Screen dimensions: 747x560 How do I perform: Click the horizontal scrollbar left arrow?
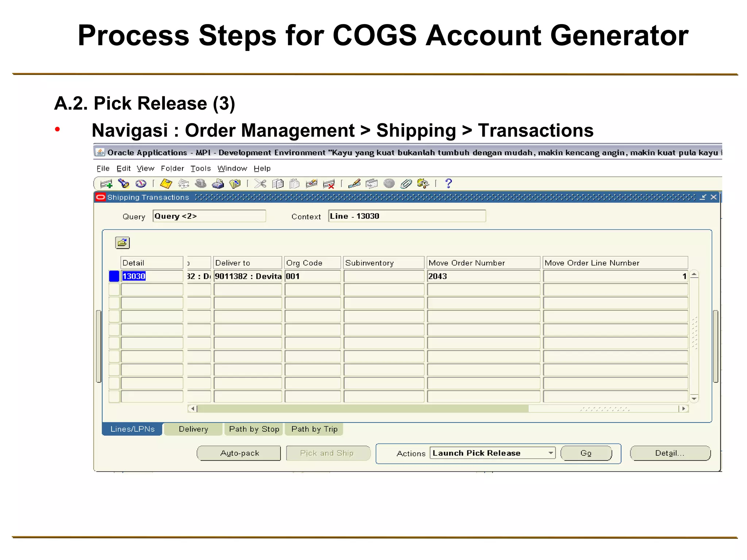point(193,409)
